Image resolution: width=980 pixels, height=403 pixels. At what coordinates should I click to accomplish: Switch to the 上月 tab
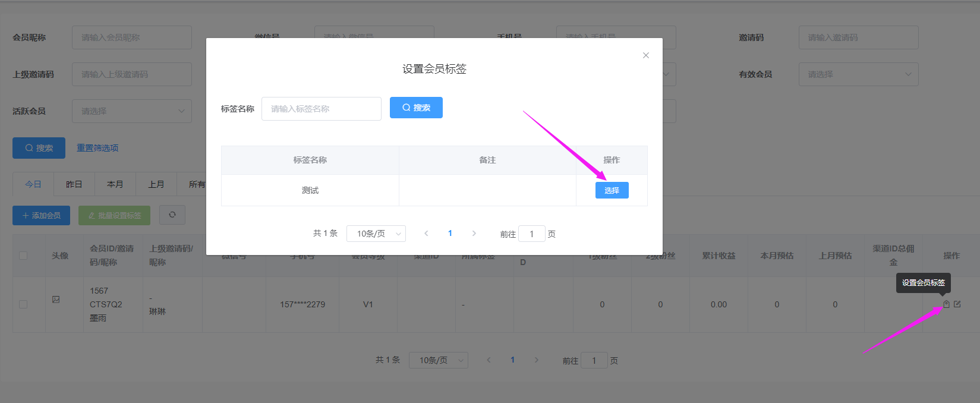(156, 184)
